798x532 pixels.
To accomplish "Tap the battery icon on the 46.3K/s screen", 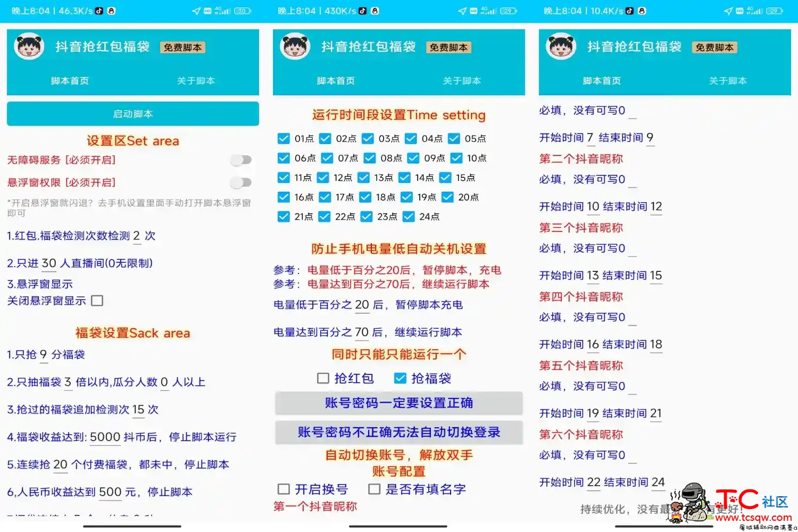I will coord(243,11).
